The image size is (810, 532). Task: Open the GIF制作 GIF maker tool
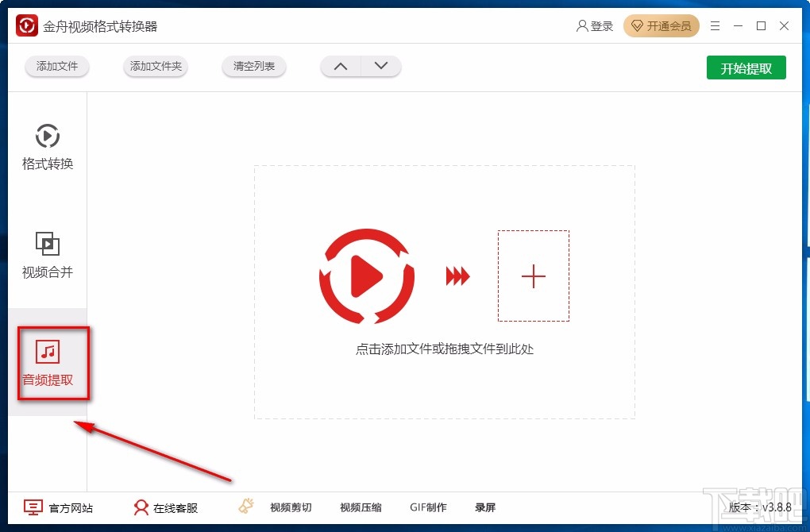coord(429,507)
